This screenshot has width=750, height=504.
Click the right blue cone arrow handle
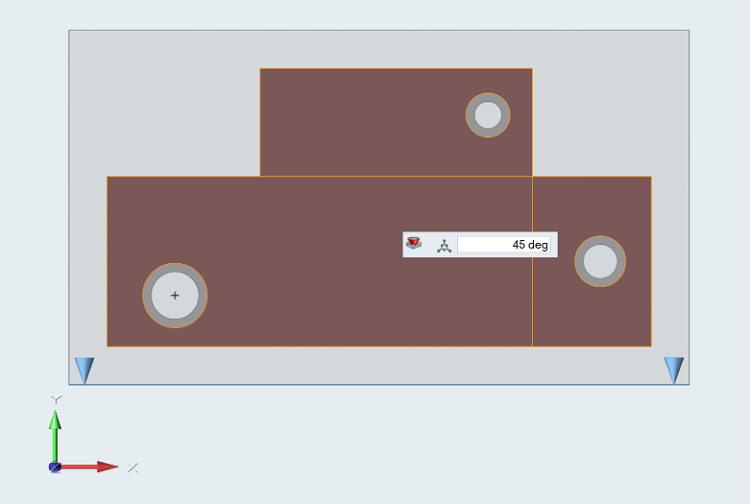[x=674, y=370]
